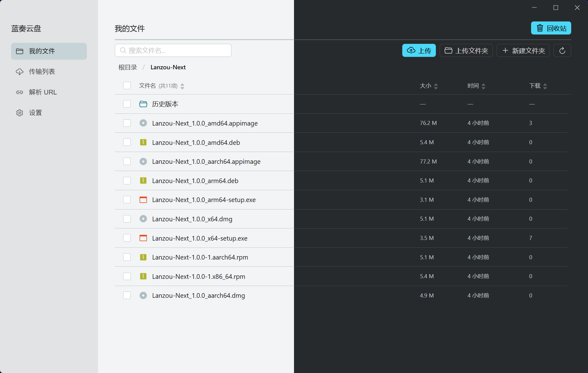Open file Lanzou-Next_1.0.0_arm64-setup.exe
The image size is (588, 373).
click(x=204, y=200)
